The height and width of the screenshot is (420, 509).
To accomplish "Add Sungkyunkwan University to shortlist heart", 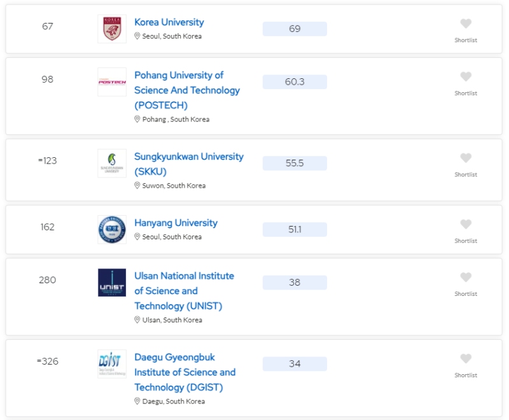I will 466,158.
